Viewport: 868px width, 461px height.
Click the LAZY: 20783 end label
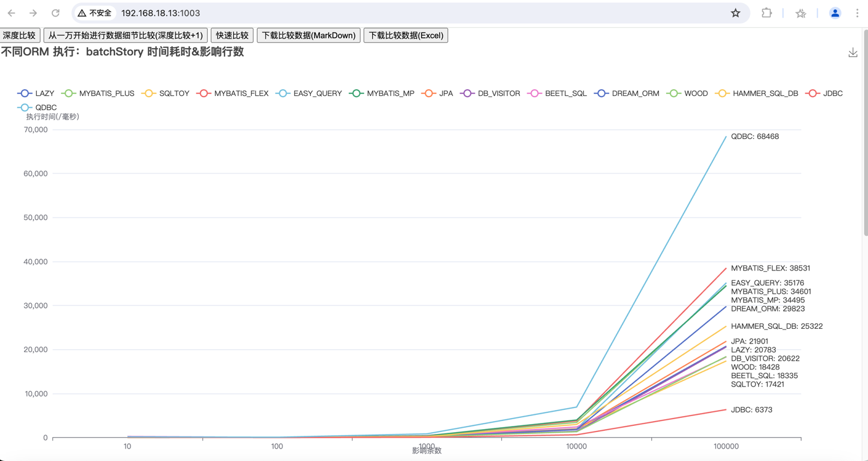click(x=753, y=350)
